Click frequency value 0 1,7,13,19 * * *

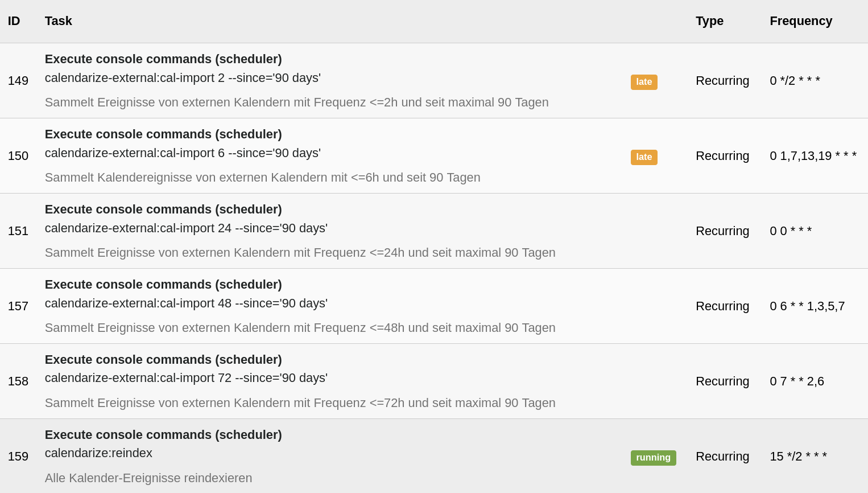tap(813, 156)
